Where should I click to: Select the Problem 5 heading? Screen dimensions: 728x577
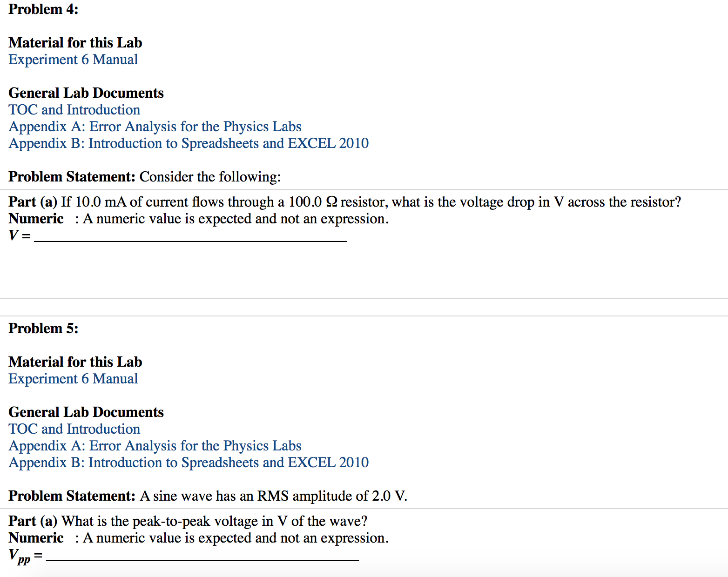tap(43, 329)
